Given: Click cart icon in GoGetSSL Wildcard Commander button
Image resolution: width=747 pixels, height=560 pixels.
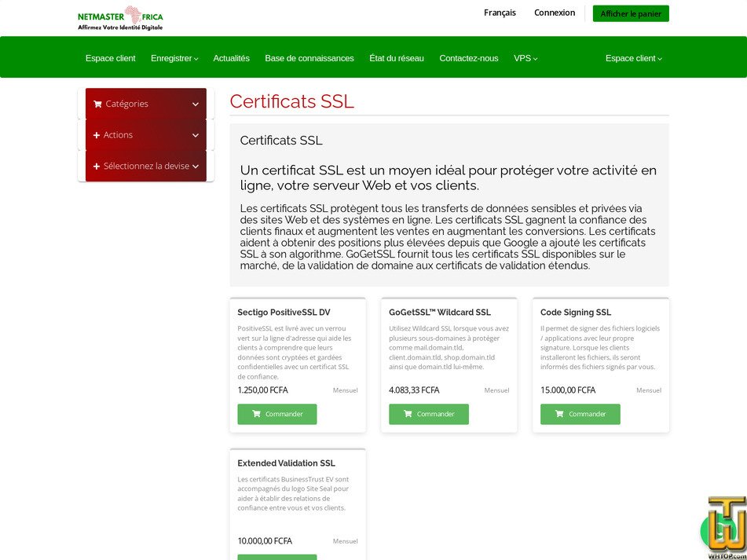Looking at the screenshot, I should coord(408,414).
